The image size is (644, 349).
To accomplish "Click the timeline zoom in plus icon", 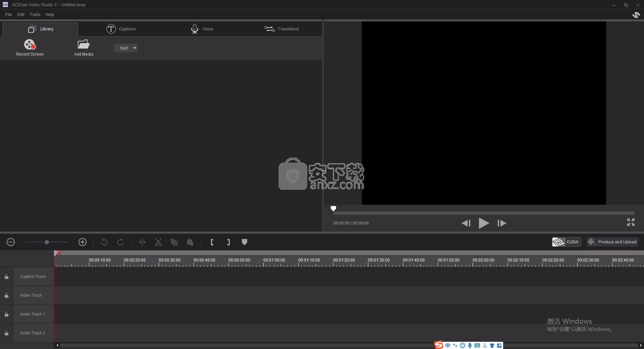I will click(83, 242).
